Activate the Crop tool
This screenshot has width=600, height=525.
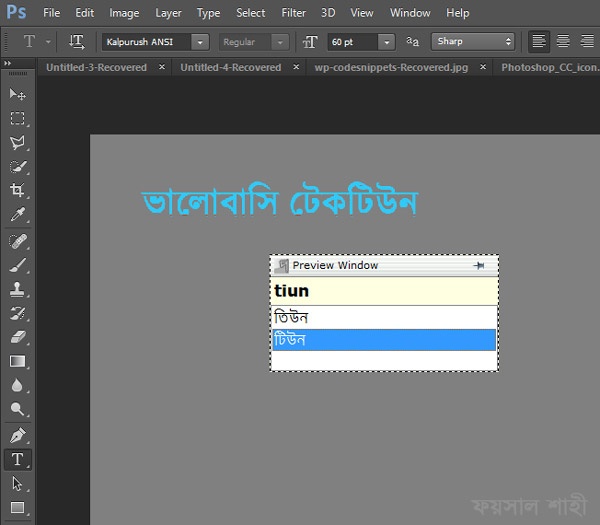click(17, 191)
